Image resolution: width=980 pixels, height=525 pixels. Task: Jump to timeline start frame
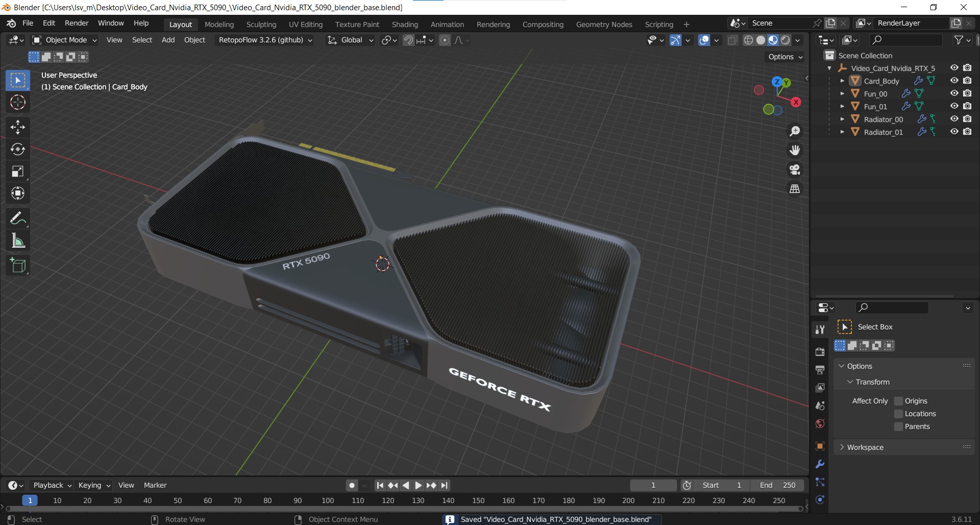tap(380, 485)
